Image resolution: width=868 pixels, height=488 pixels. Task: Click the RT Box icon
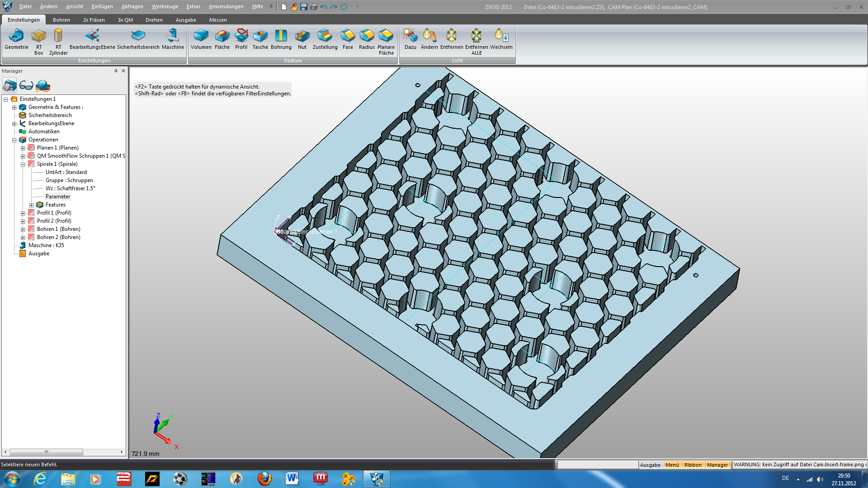pos(39,42)
